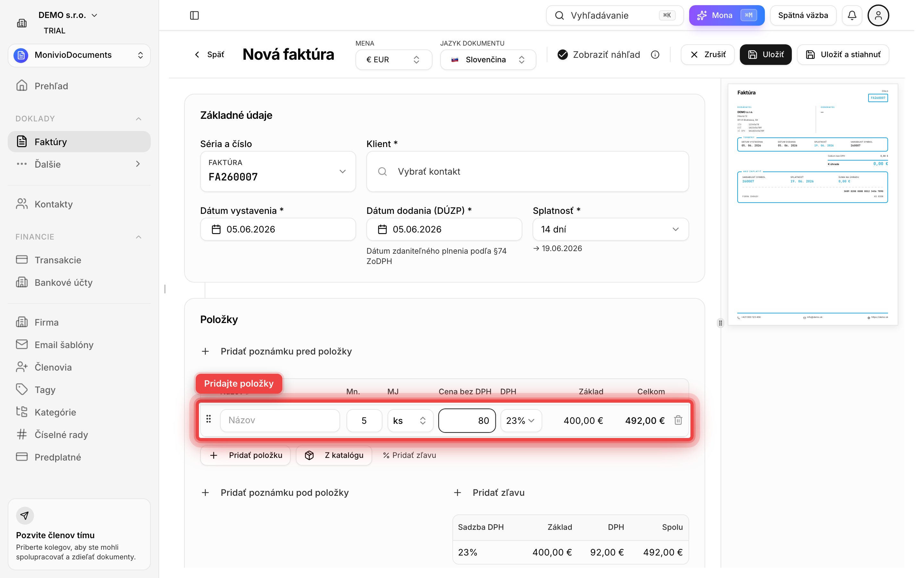
Task: Click the Dátum vystavenia date field
Action: pos(278,229)
